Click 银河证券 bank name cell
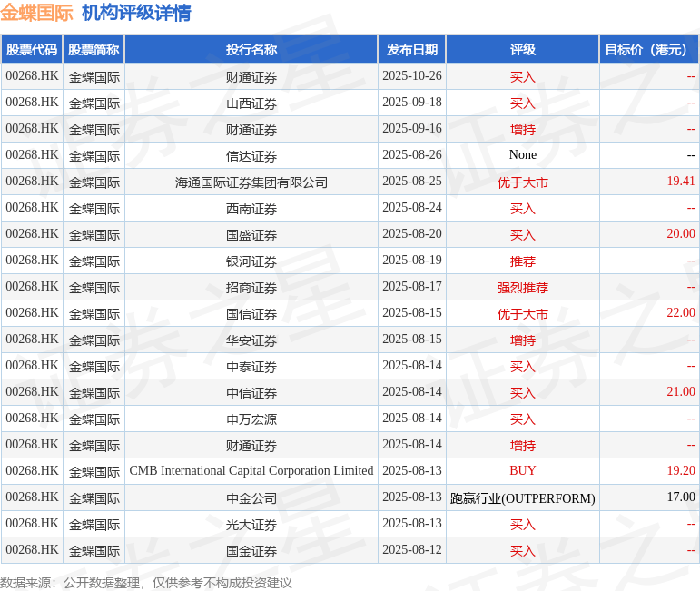 [x=251, y=261]
